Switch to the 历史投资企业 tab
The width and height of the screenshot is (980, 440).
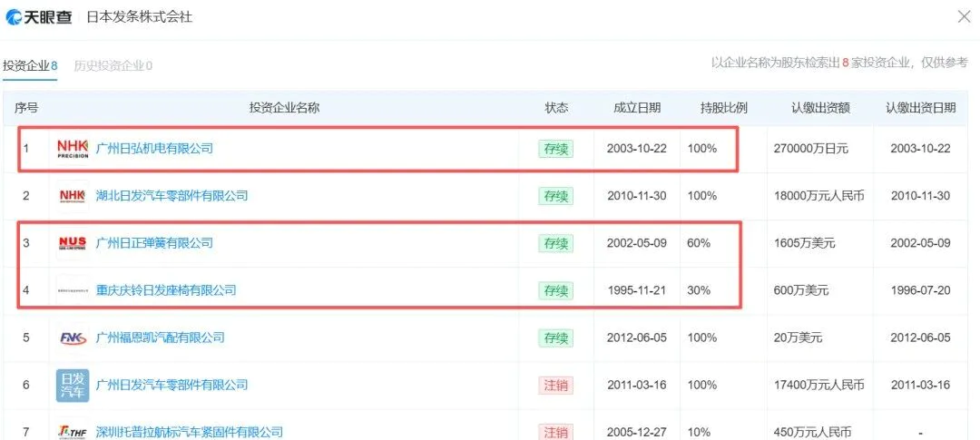pos(113,65)
